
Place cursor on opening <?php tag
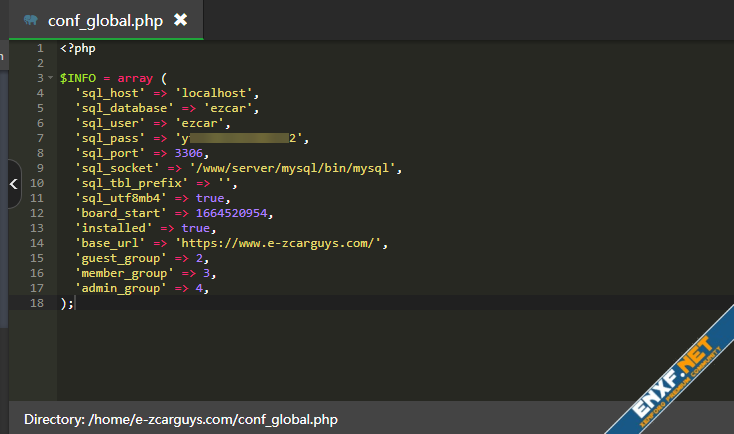tap(78, 48)
